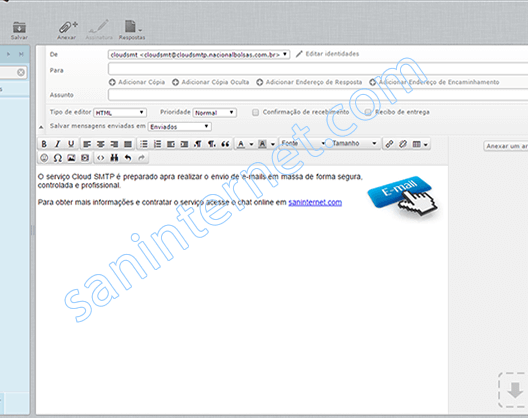The width and height of the screenshot is (528, 418).
Task: Insert special character omega icon
Action: (x=58, y=158)
